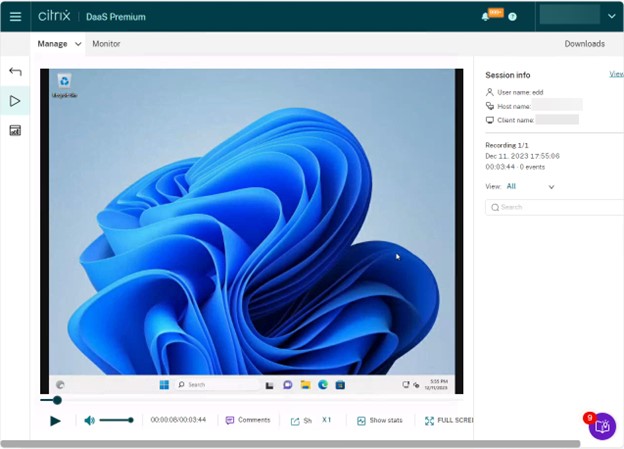624x449 pixels.
Task: Select the playback icon in sidebar
Action: click(15, 101)
